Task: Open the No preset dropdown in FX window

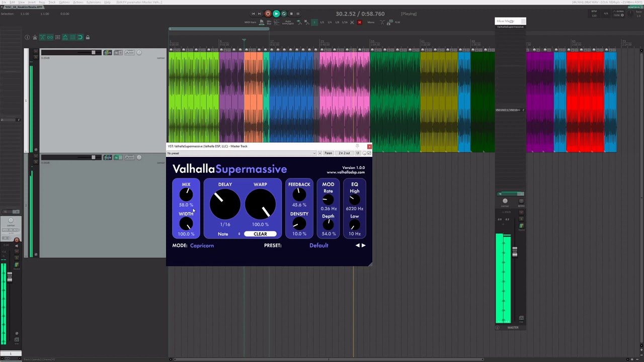Action: point(242,153)
